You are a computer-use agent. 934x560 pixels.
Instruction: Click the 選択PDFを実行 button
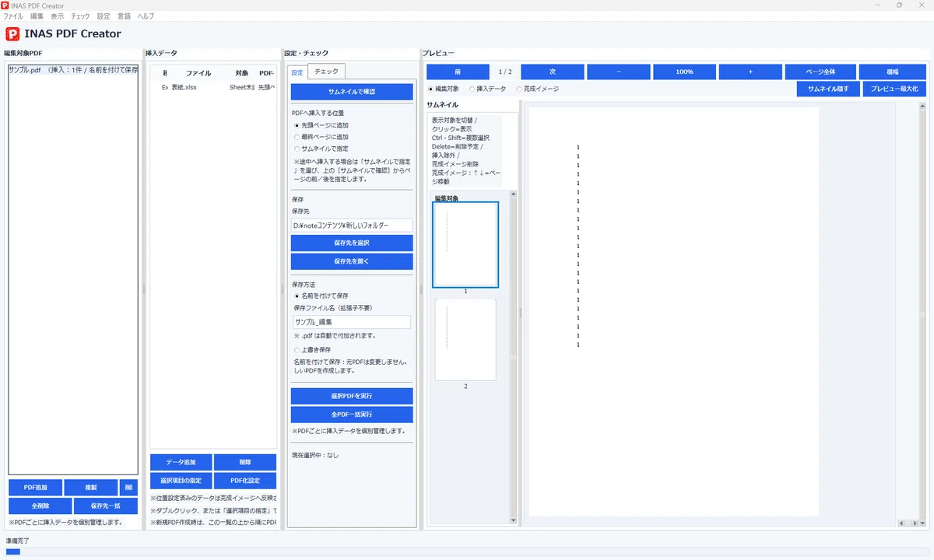(352, 396)
